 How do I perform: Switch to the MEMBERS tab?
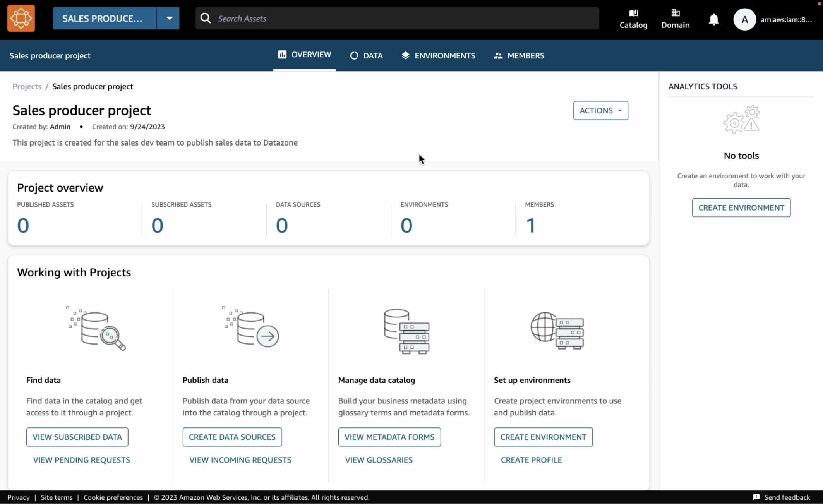(x=519, y=56)
